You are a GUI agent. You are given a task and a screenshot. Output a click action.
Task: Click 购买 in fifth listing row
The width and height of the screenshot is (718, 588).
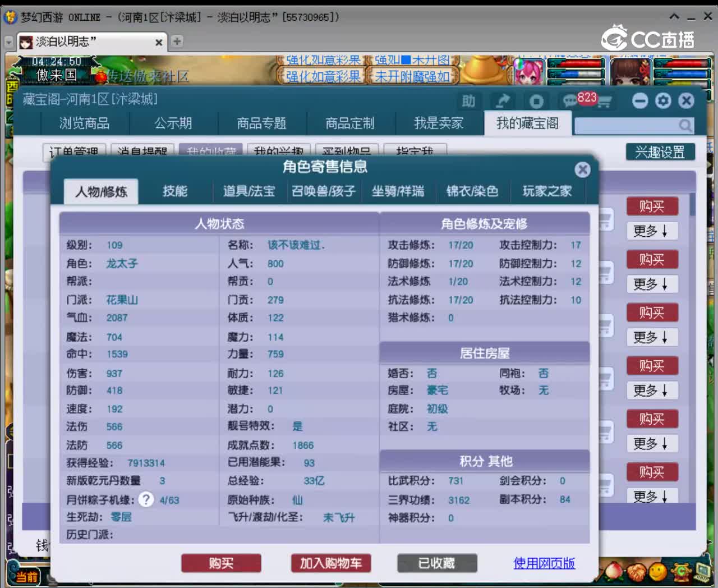652,419
